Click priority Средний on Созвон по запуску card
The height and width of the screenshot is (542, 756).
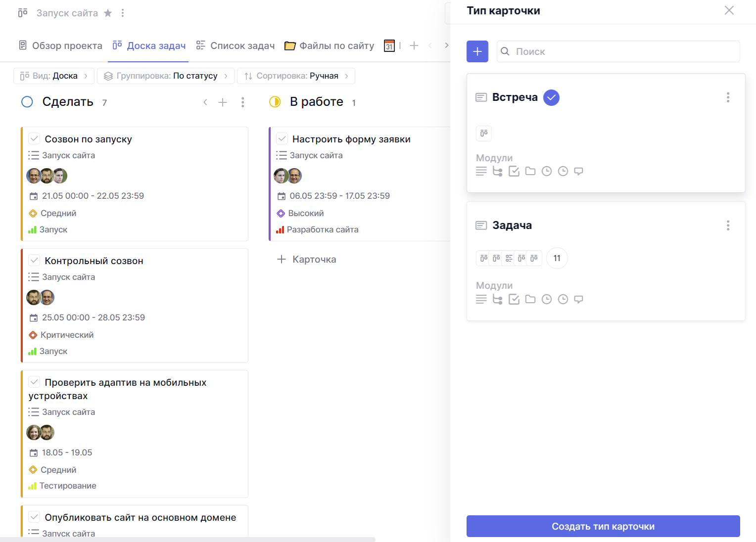53,213
